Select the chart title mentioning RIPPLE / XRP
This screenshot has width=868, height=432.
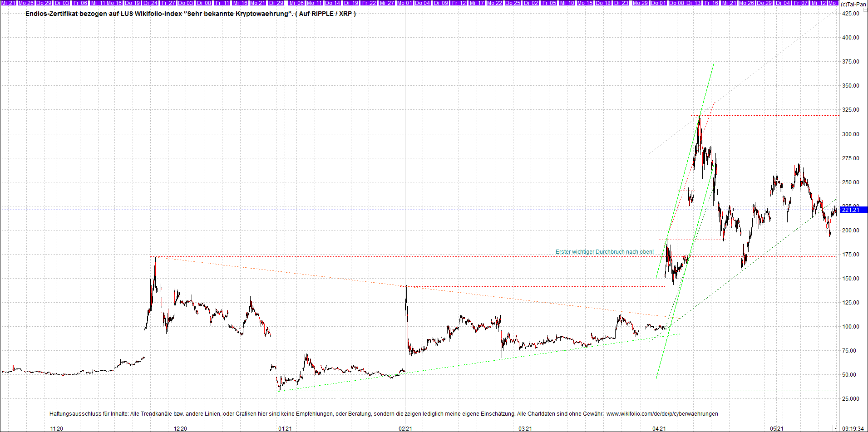click(x=191, y=14)
